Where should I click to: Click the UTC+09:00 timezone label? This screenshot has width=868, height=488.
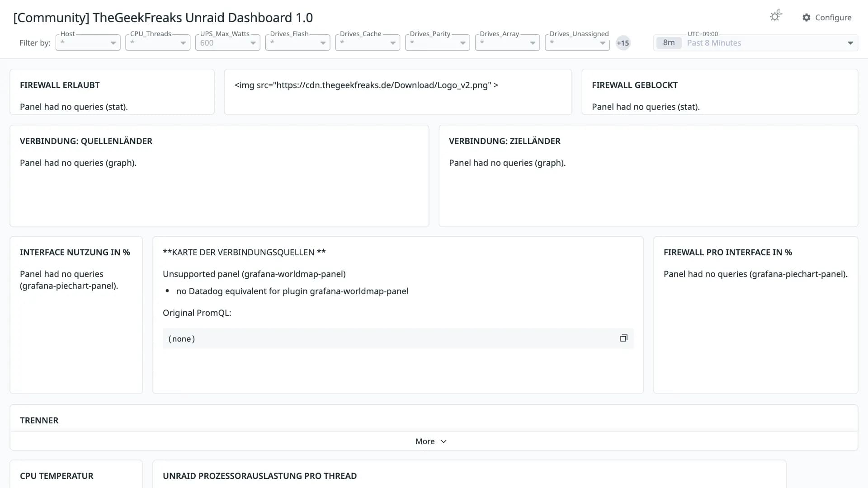click(703, 34)
